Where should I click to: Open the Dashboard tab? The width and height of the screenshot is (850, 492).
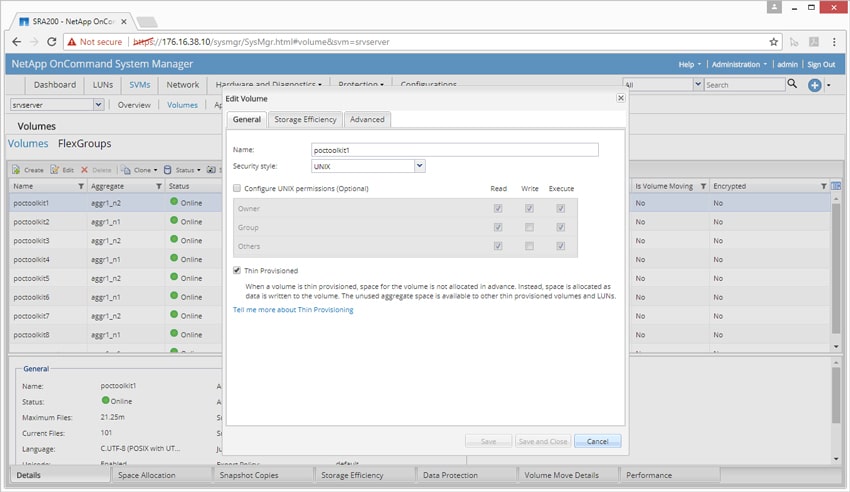55,85
